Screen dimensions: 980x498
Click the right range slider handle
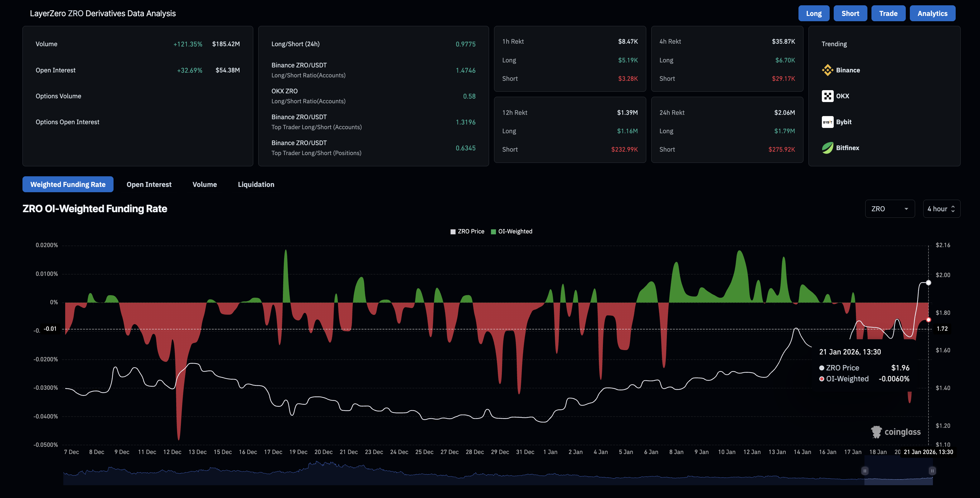[x=932, y=471]
